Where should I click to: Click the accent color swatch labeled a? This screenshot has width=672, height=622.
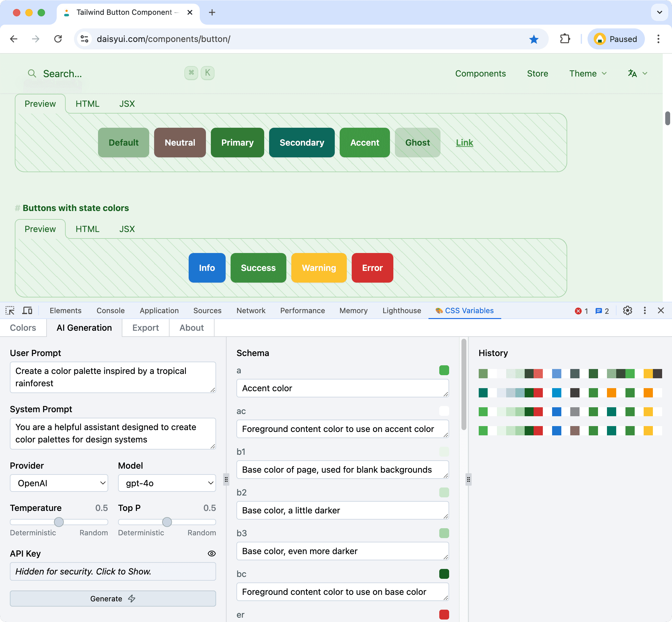point(444,370)
